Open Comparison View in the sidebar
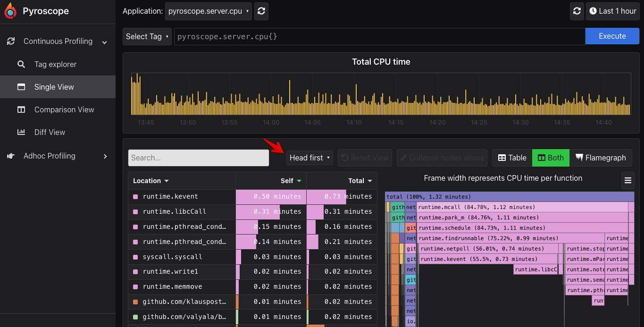 [58, 109]
